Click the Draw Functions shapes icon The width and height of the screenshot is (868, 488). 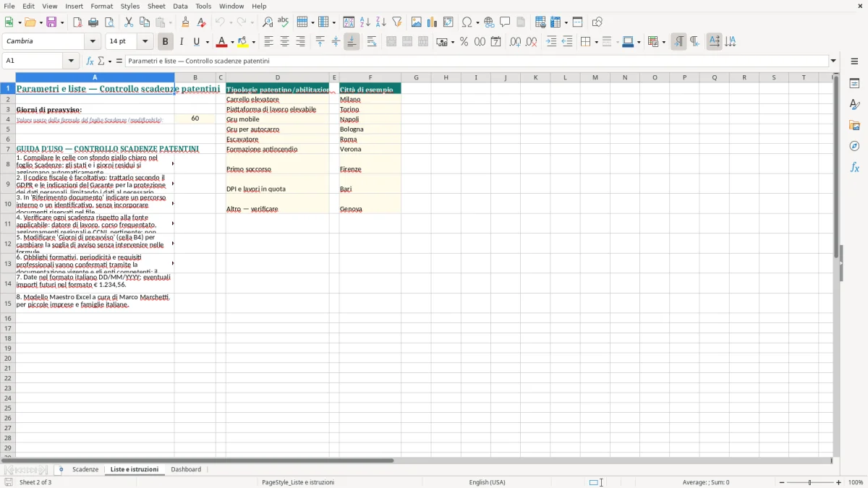click(x=597, y=22)
